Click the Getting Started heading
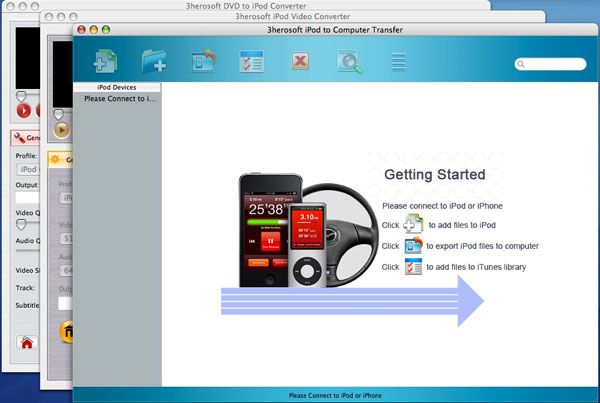The height and width of the screenshot is (403, 600). point(435,175)
